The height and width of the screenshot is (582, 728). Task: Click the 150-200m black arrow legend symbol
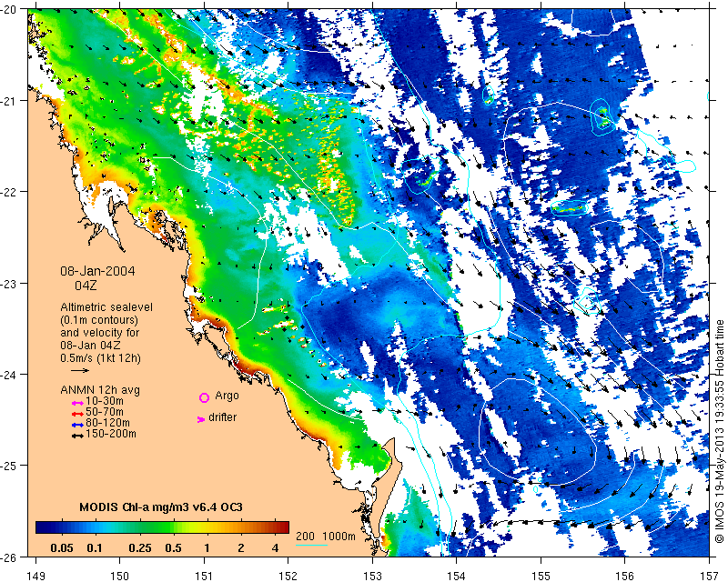pyautogui.click(x=77, y=436)
